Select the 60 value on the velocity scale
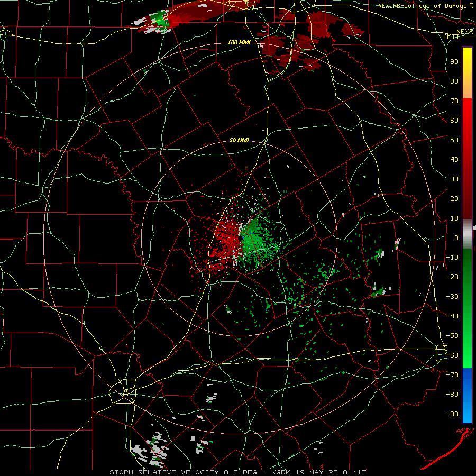The width and height of the screenshot is (476, 476). [x=454, y=120]
